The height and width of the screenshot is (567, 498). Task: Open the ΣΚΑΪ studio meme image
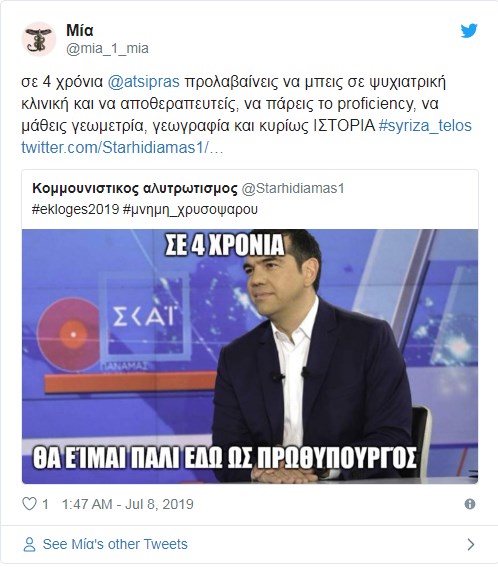(250, 356)
